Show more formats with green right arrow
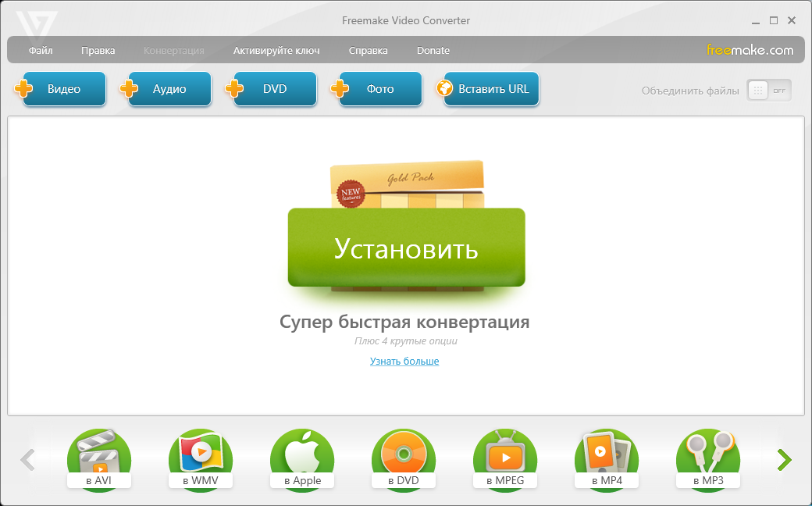Screen dimensions: 812x506 [x=785, y=459]
